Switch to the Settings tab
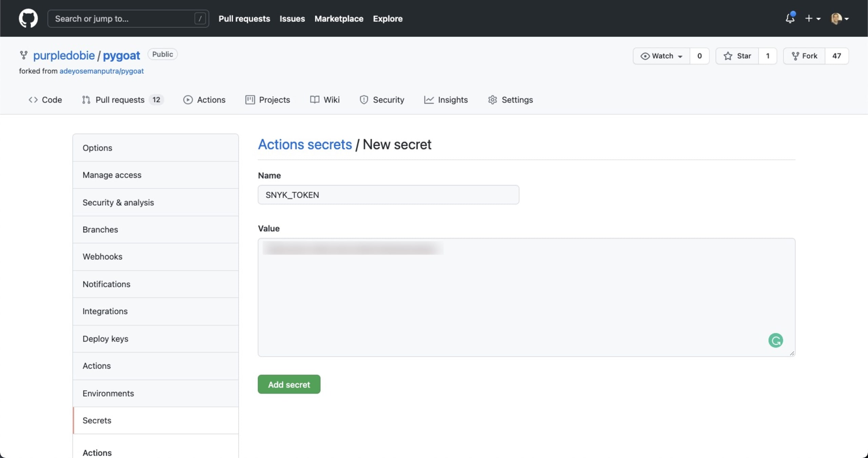The width and height of the screenshot is (868, 458). click(x=510, y=100)
